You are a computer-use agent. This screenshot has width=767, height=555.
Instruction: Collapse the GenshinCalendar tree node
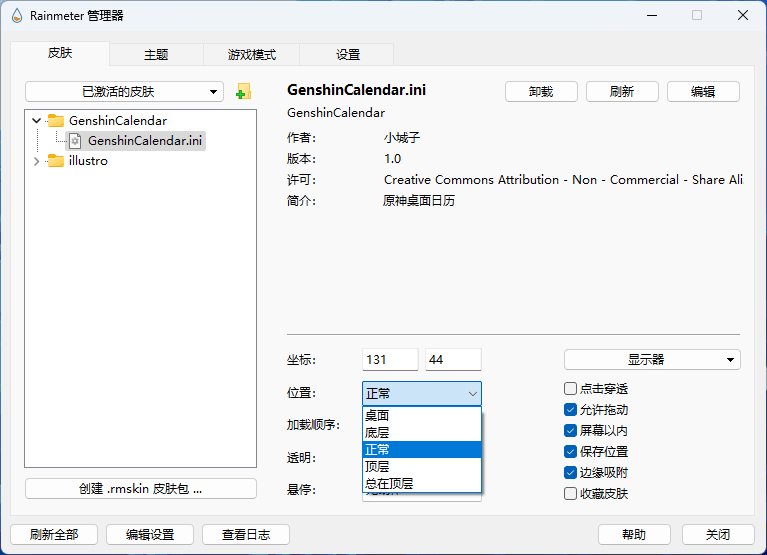pos(37,121)
